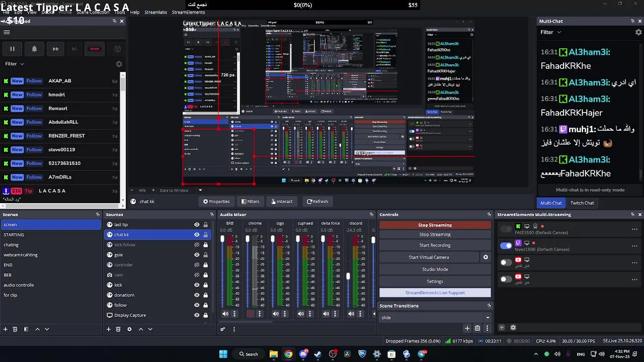This screenshot has width=644, height=362.
Task: Hide the Display Capture source
Action: pyautogui.click(x=197, y=315)
